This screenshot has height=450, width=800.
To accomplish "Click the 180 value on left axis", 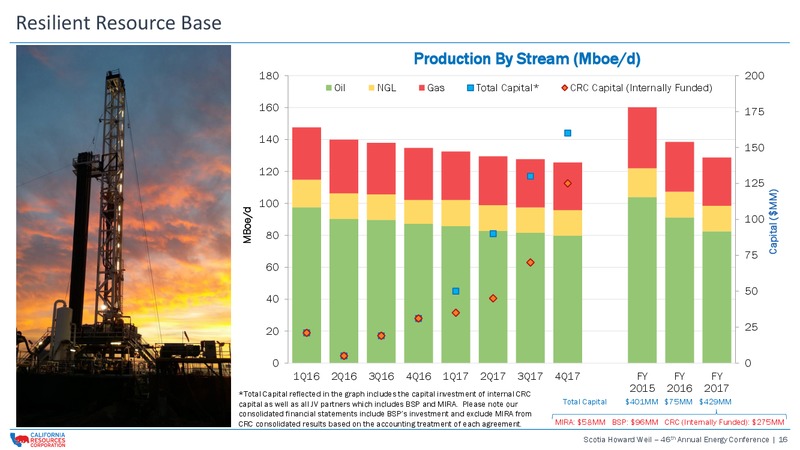I will [269, 76].
